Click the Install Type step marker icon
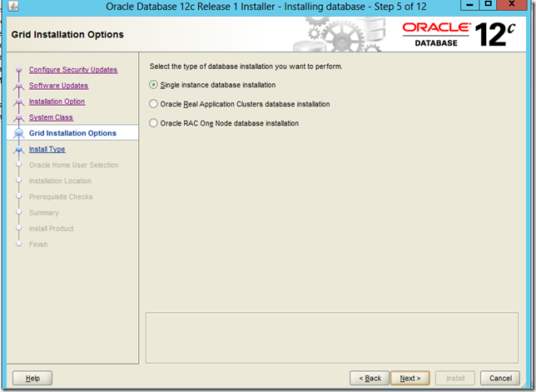The height and width of the screenshot is (392, 536). [x=19, y=149]
